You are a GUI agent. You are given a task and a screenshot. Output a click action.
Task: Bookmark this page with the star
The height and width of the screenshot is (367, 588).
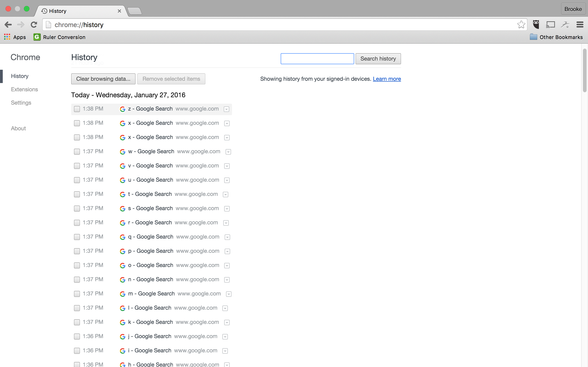pos(521,25)
